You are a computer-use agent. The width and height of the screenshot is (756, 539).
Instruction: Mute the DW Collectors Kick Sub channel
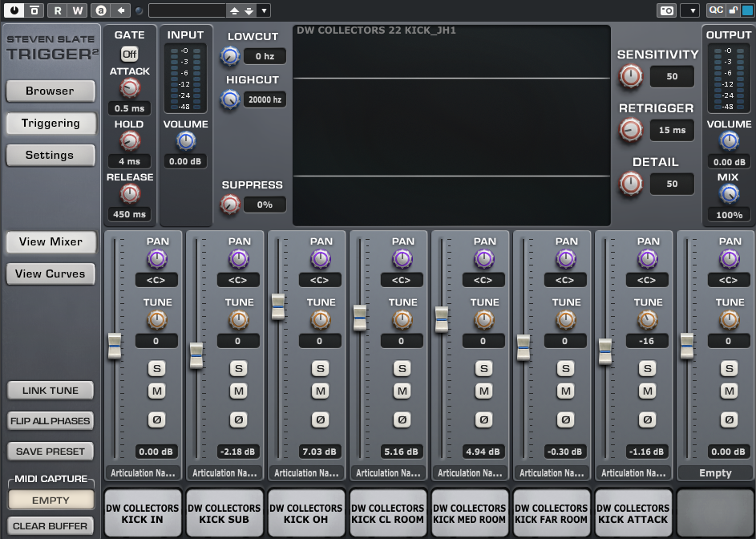pyautogui.click(x=238, y=391)
